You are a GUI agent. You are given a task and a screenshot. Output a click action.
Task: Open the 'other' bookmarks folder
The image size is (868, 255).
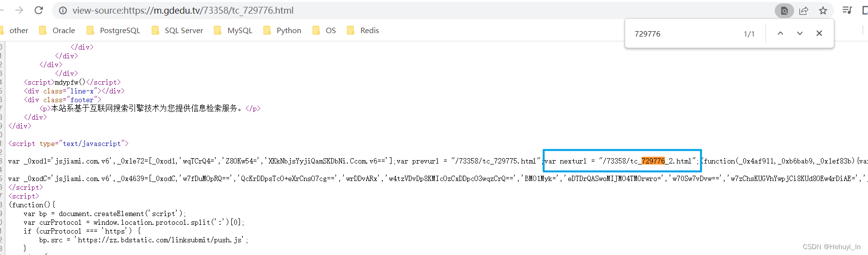15,30
